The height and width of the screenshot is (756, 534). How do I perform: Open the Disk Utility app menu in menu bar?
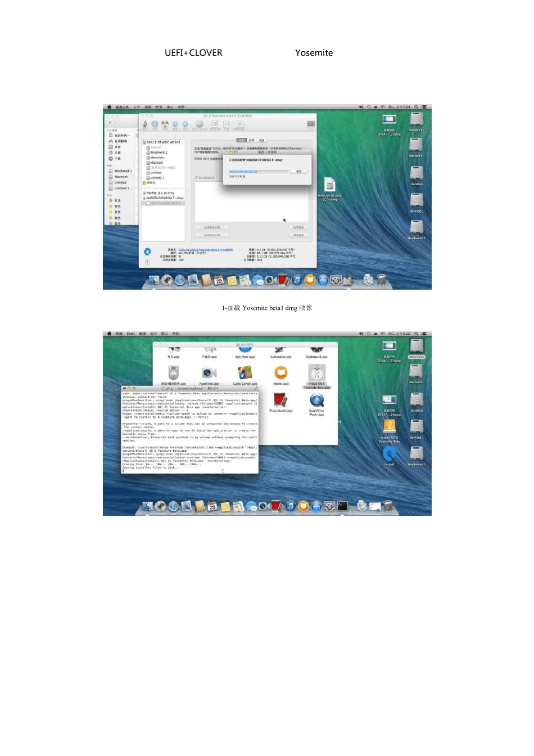tap(122, 107)
